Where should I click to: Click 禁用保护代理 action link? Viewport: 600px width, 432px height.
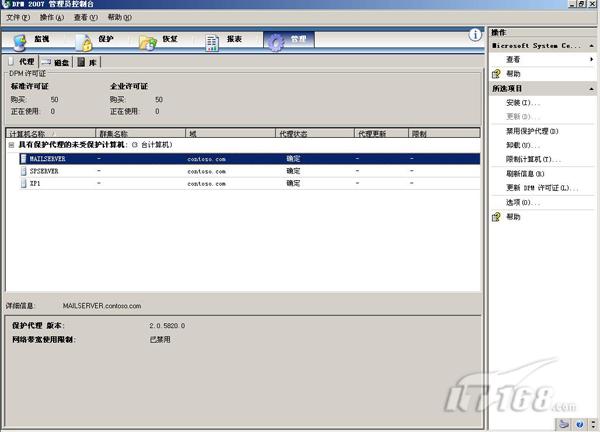[532, 131]
